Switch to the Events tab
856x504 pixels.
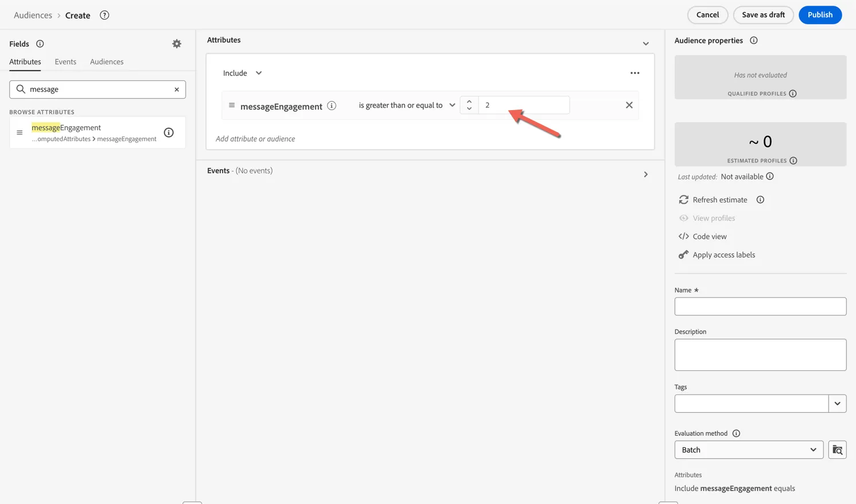coord(65,62)
